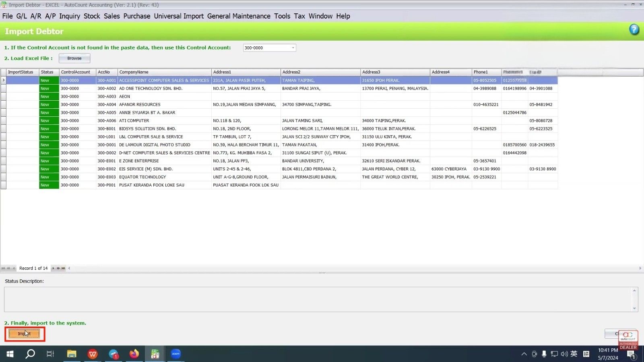Open Control Account 300-0000 dropdown
Viewport: 644px width, 362px height.
tap(293, 48)
